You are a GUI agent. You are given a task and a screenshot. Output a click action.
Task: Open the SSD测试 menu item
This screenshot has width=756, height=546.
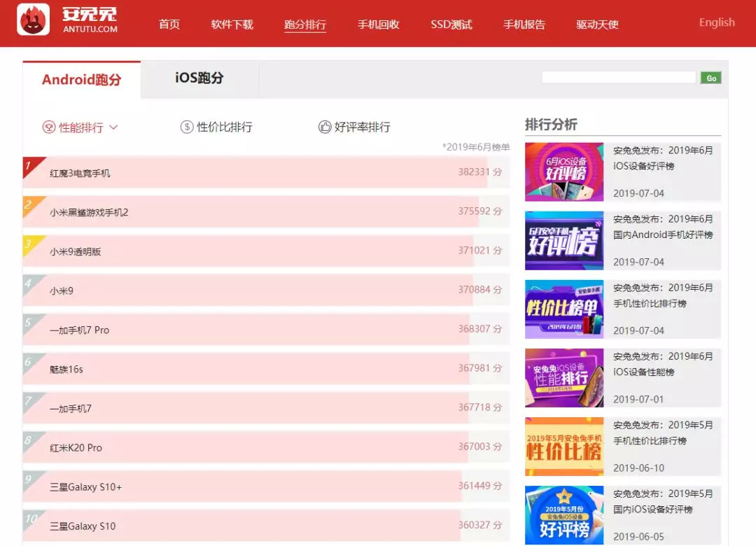click(451, 24)
